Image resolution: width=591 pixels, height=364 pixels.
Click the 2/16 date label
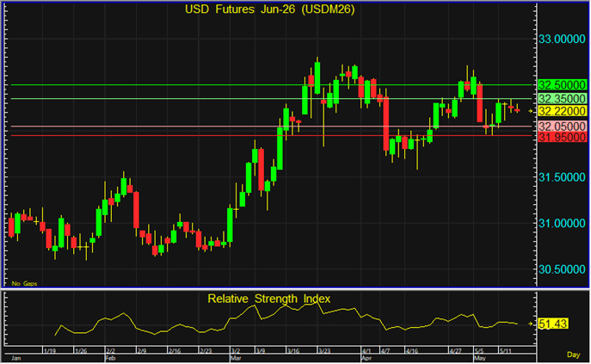174,351
